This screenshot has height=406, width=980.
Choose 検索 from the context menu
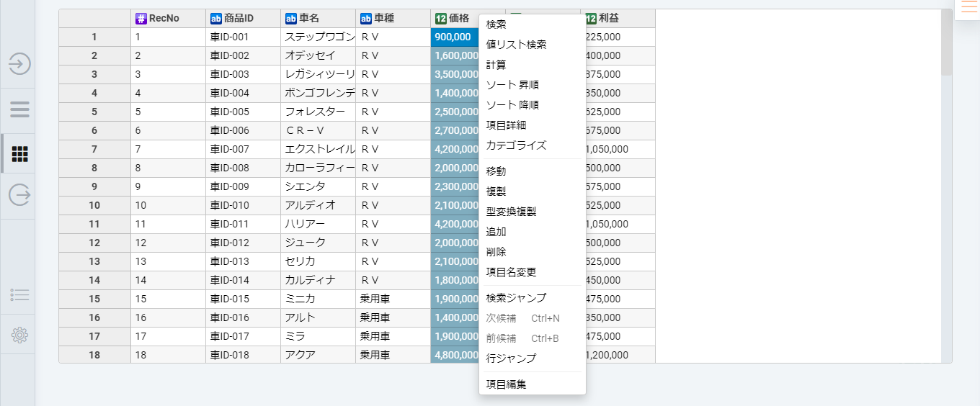click(533, 24)
